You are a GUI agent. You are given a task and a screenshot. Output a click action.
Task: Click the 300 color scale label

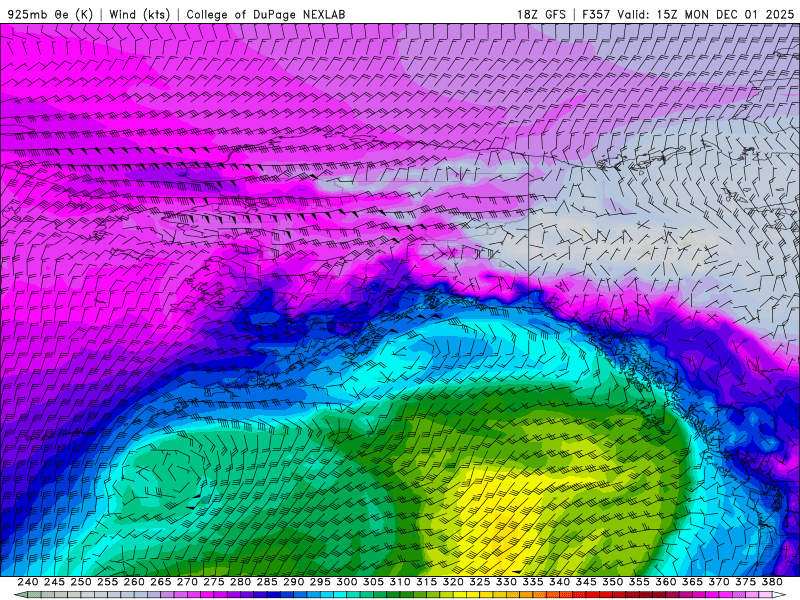pyautogui.click(x=346, y=582)
